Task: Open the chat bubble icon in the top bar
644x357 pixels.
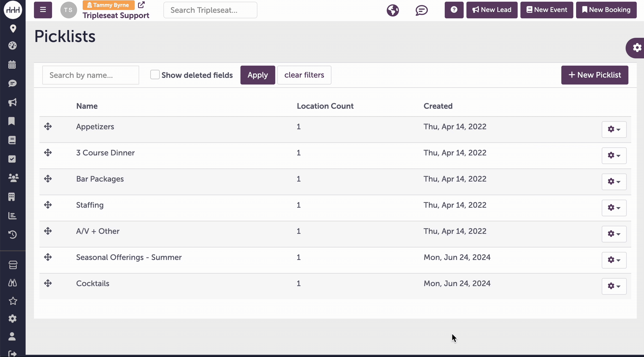Action: (422, 10)
